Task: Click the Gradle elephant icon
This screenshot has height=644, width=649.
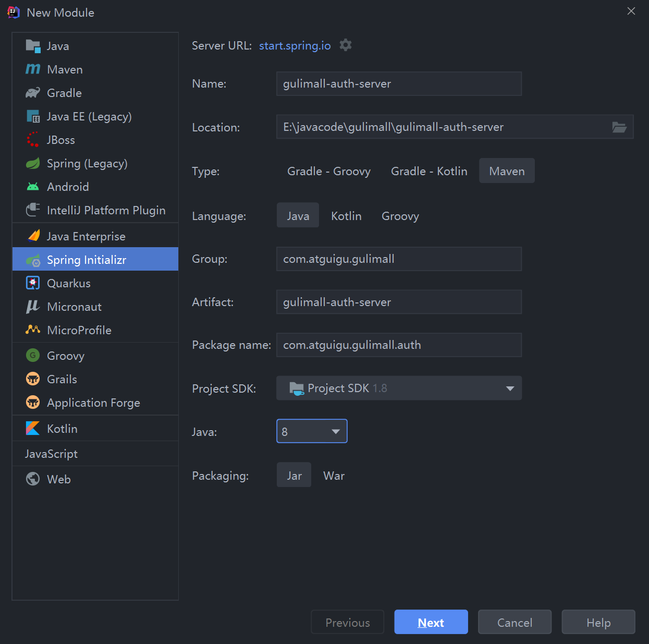Action: tap(33, 93)
